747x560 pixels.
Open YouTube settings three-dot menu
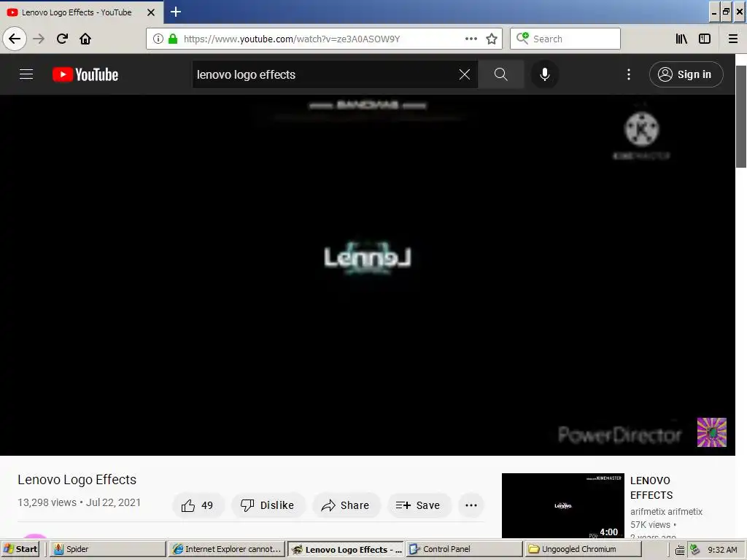coord(629,74)
